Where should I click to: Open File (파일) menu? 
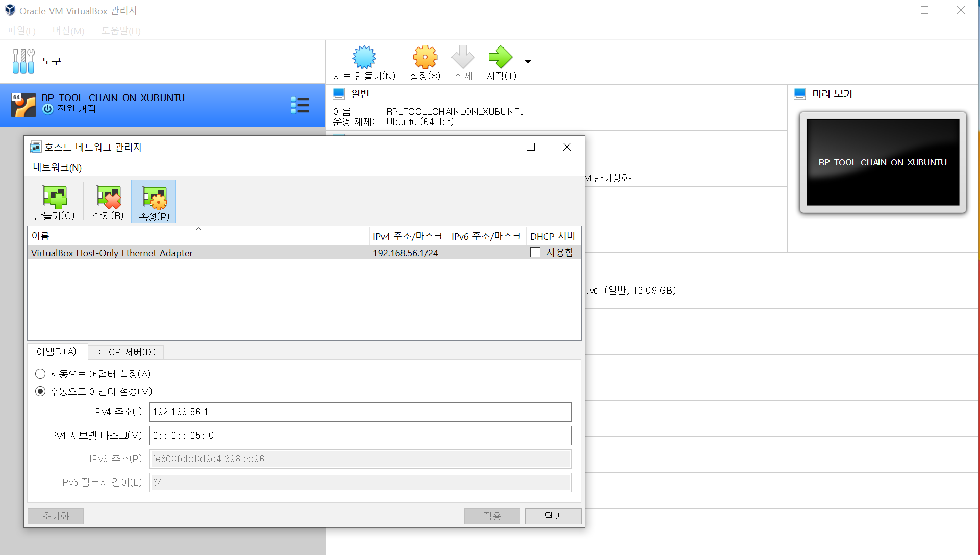21,31
